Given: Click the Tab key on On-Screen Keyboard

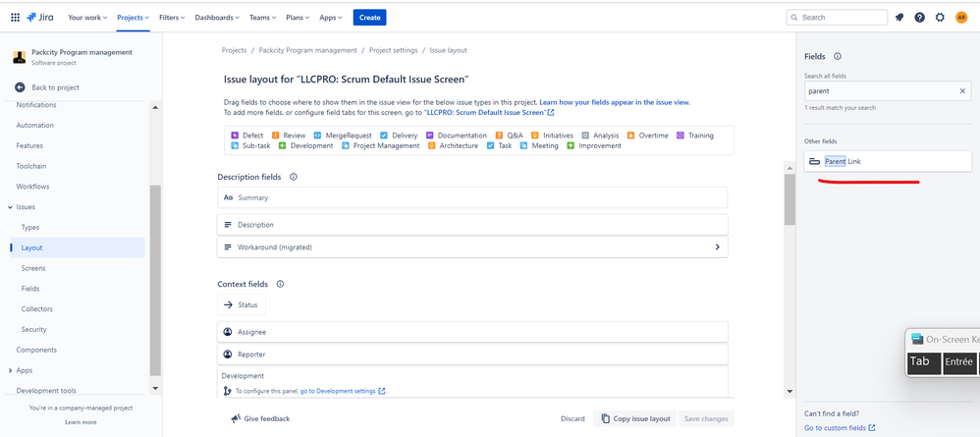Looking at the screenshot, I should pyautogui.click(x=924, y=362).
